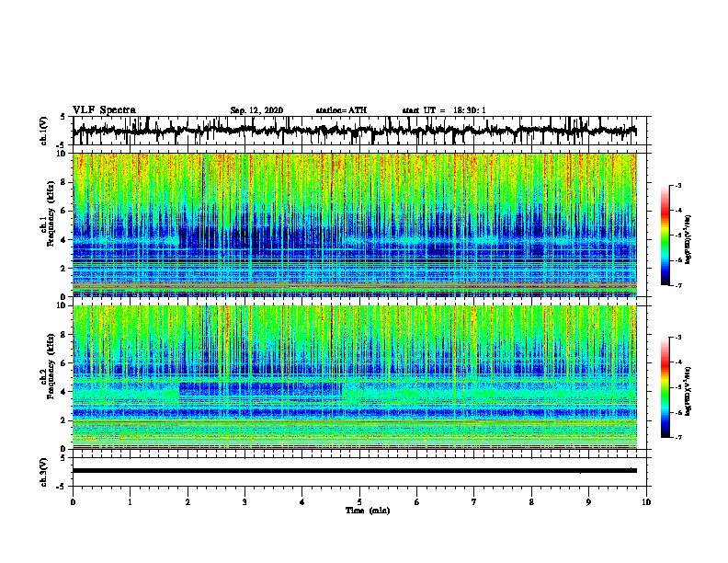Viewport: 728px width, 563px height.
Task: Click the ch.1 colorbar log(PSD) label
Action: pos(688,239)
